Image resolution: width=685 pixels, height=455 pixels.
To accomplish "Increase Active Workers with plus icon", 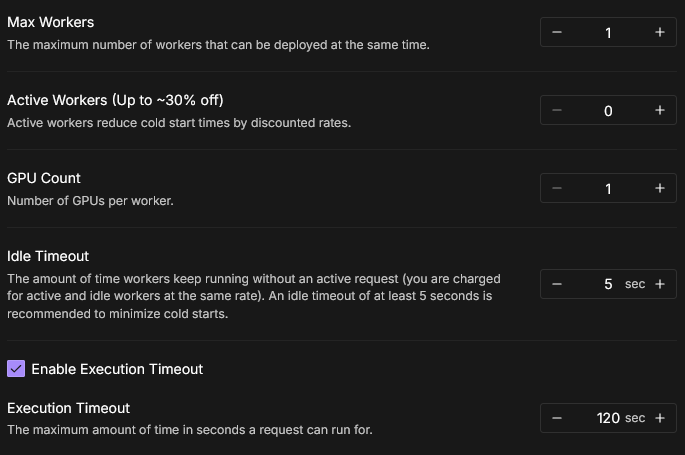I will 659,110.
